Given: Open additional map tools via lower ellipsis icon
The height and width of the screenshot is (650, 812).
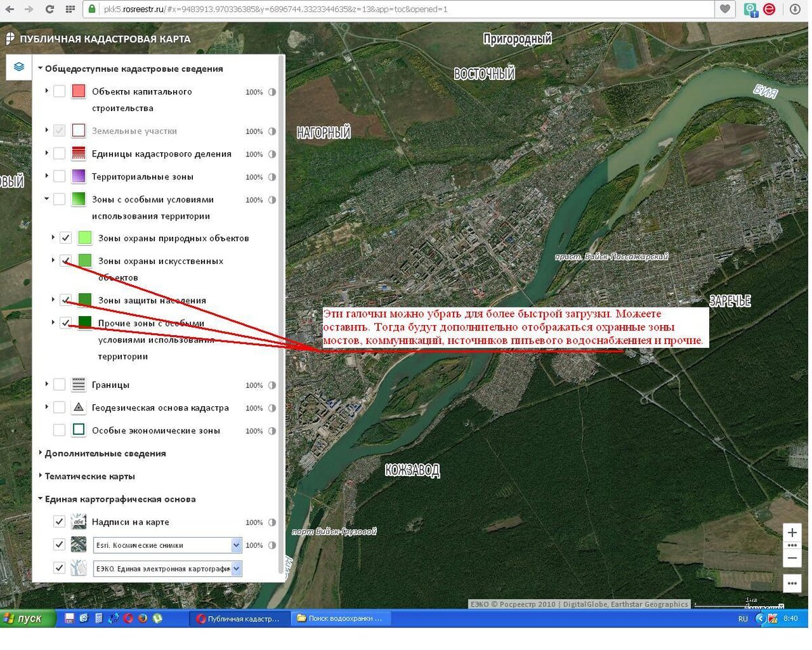Looking at the screenshot, I should 792,583.
